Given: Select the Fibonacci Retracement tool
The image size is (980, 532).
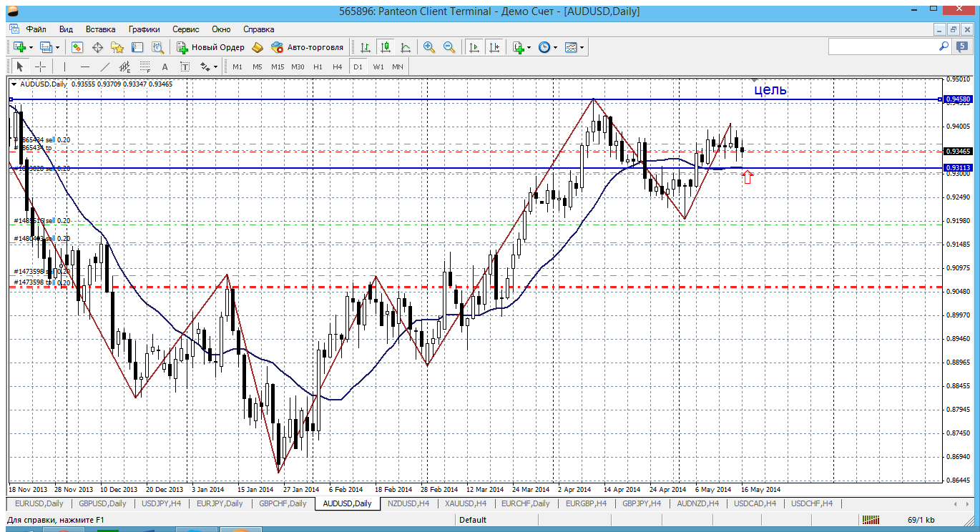Looking at the screenshot, I should [145, 66].
